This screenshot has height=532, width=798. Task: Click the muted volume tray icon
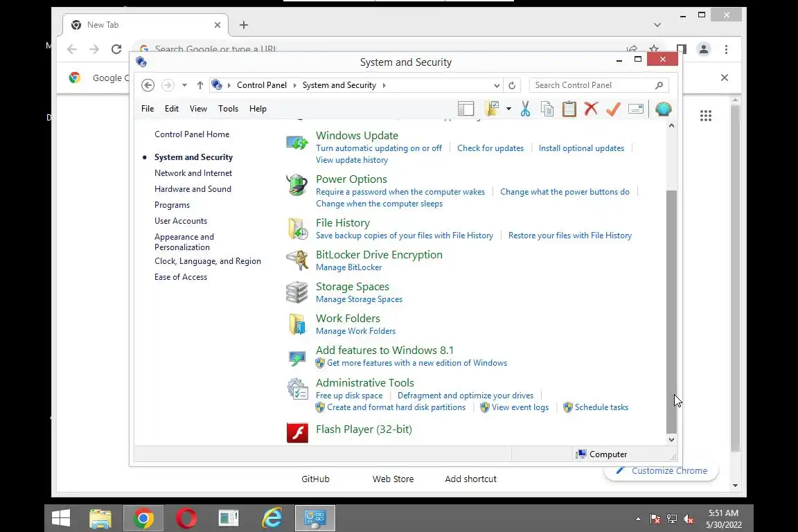pyautogui.click(x=689, y=520)
